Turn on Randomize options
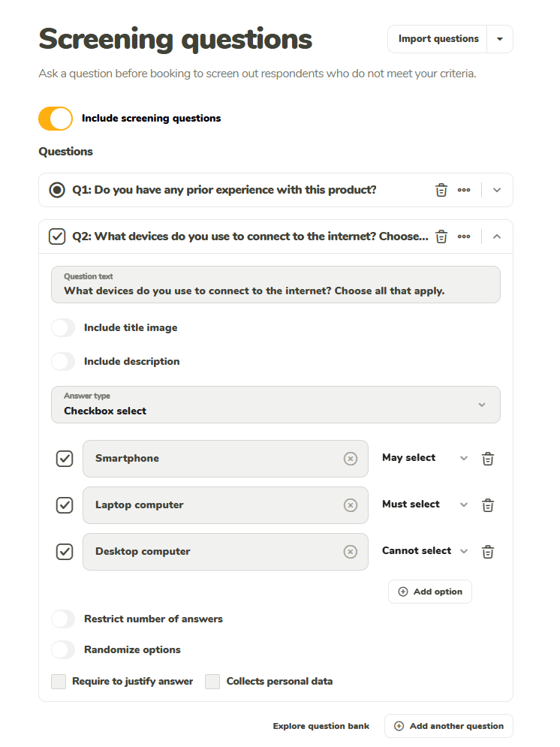Image resolution: width=560 pixels, height=747 pixels. (x=63, y=650)
